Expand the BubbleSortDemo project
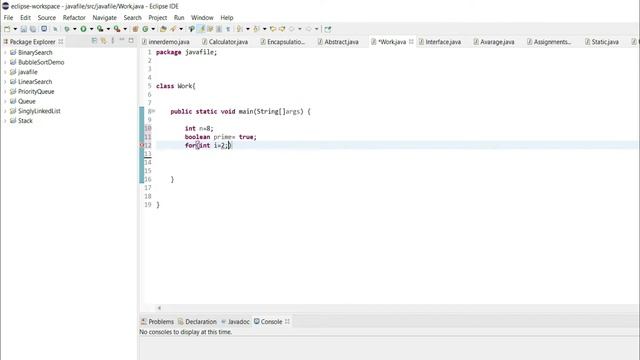640x360 pixels. point(5,62)
